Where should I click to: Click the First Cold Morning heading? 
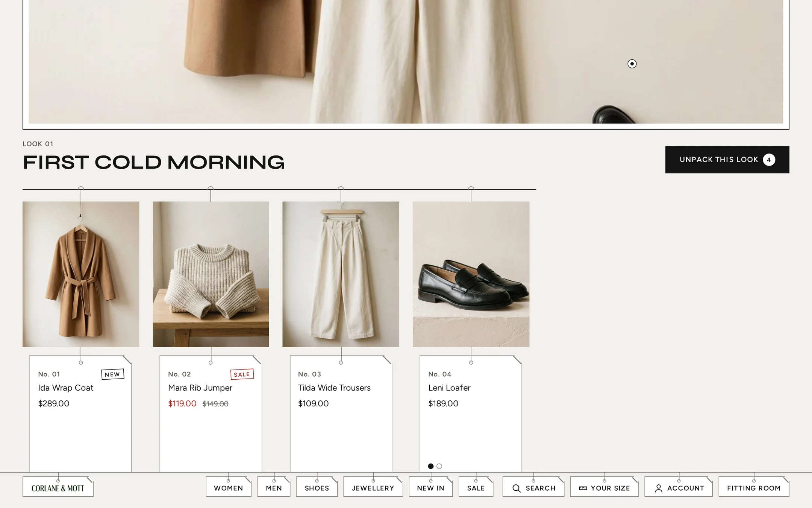[154, 162]
